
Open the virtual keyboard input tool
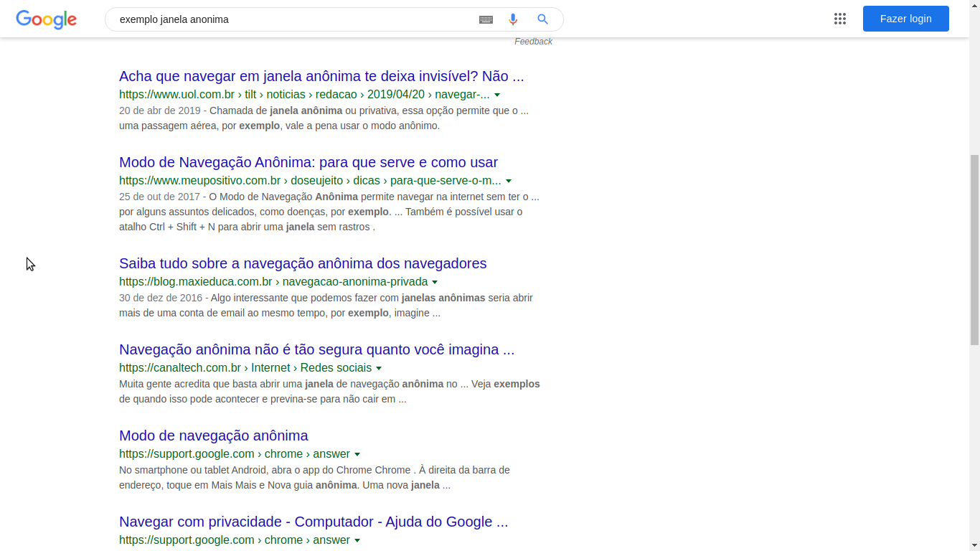486,19
